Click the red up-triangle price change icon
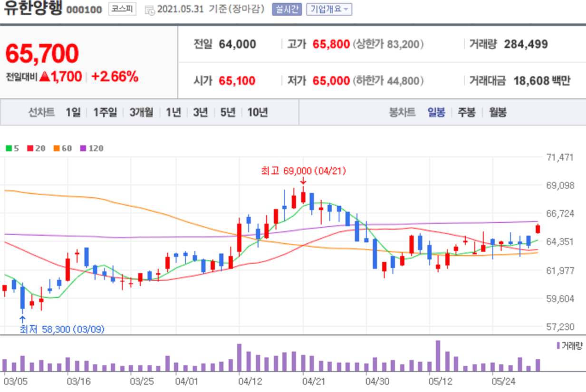This screenshot has width=586, height=392. pos(45,76)
